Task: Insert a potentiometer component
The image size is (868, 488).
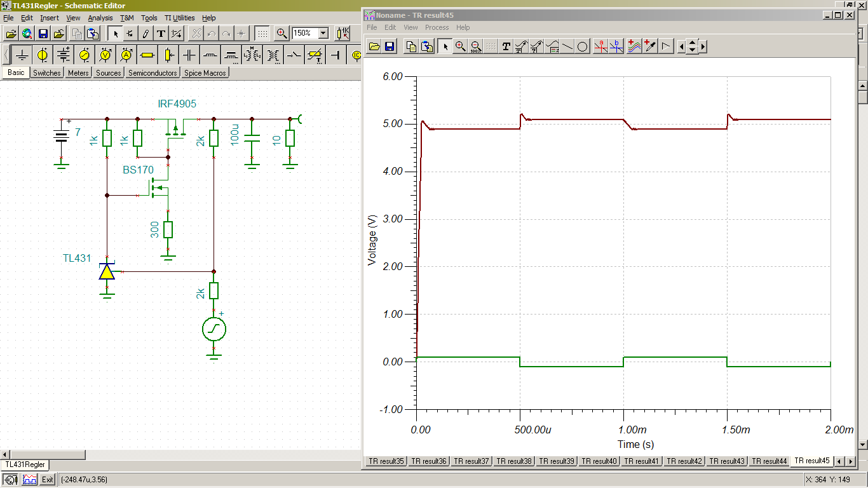Action: pyautogui.click(x=168, y=55)
